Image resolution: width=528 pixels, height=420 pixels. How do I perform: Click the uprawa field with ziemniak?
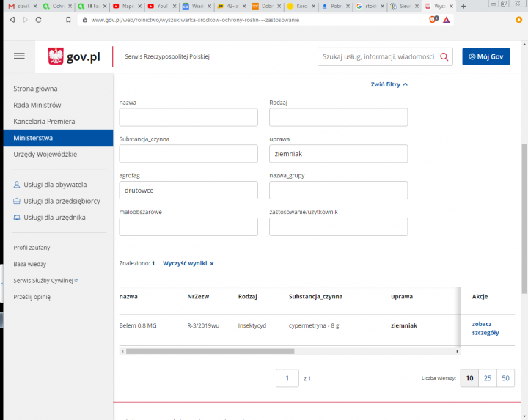pos(338,154)
